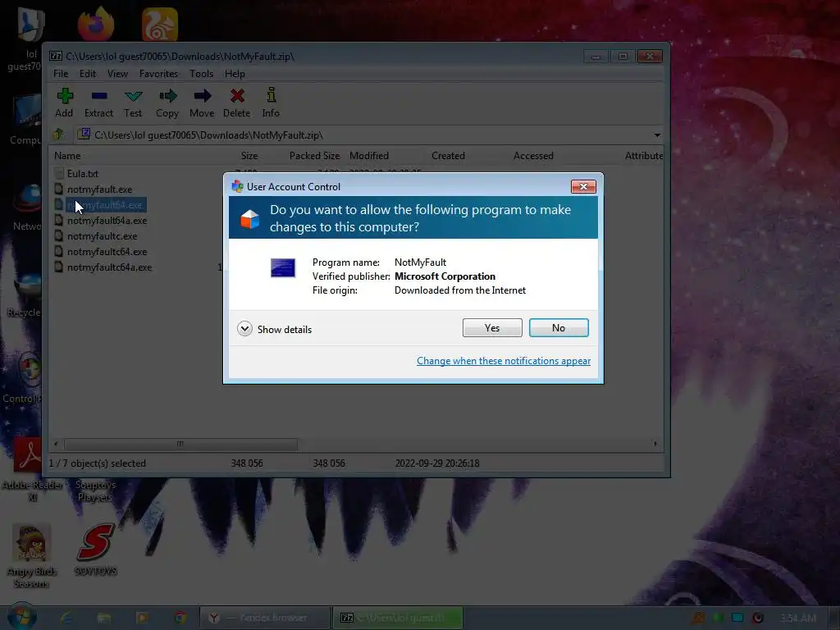Sort by the Size column header

click(249, 155)
